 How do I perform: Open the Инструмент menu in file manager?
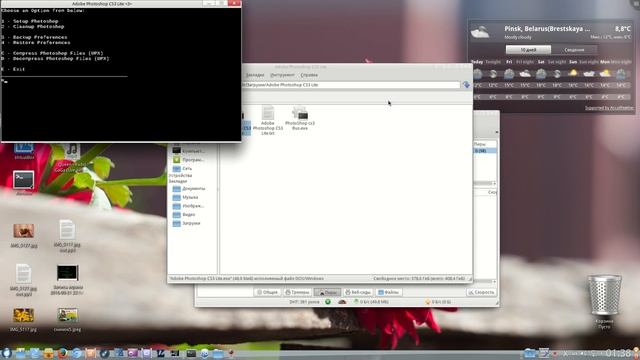pyautogui.click(x=282, y=75)
